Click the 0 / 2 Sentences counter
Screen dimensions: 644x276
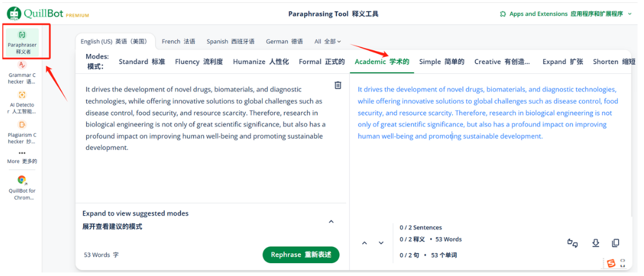(x=421, y=227)
